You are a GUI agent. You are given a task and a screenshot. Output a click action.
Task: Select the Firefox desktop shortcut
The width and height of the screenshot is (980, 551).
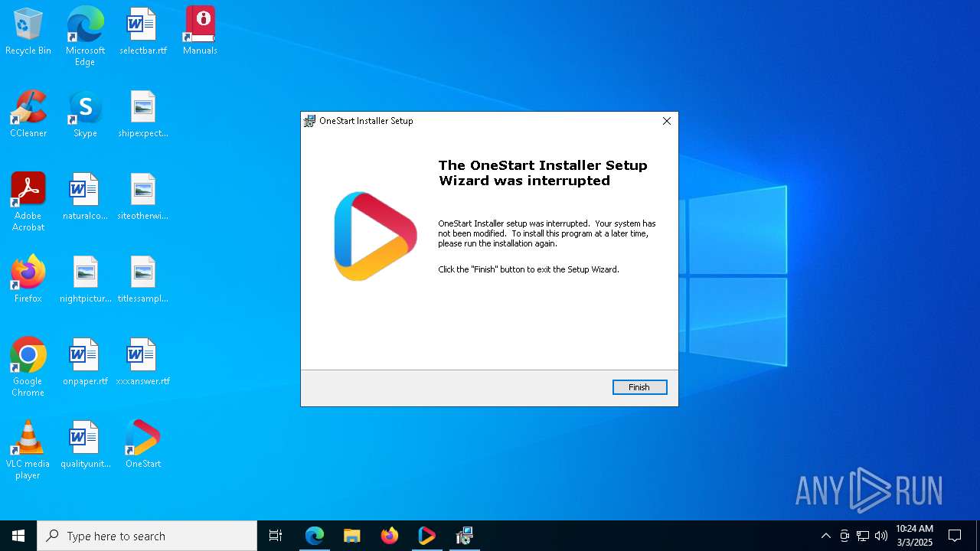28,279
